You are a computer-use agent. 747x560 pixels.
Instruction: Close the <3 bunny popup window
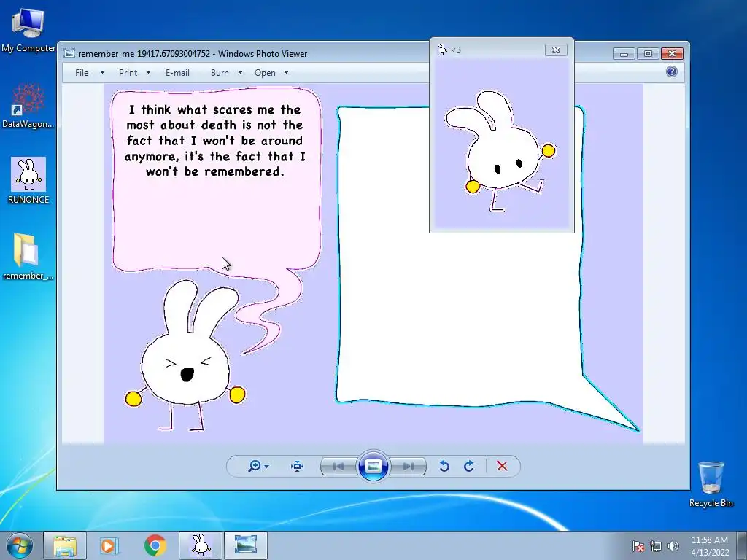[556, 50]
